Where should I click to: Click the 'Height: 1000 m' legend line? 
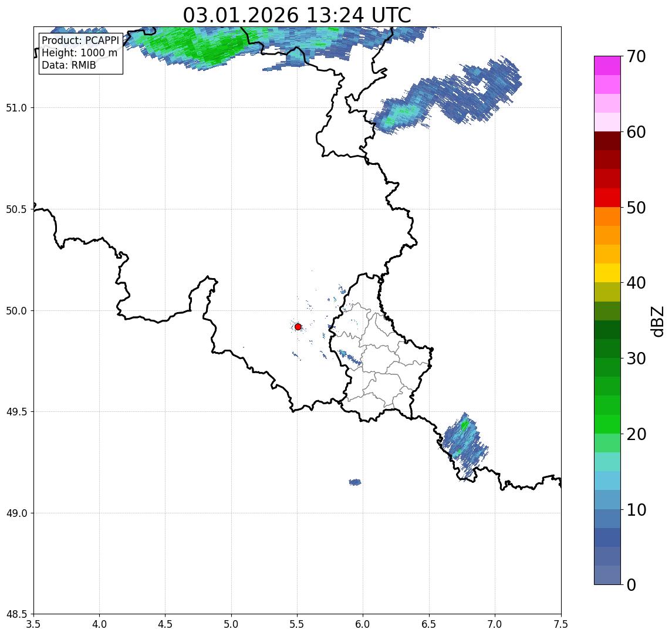(79, 53)
